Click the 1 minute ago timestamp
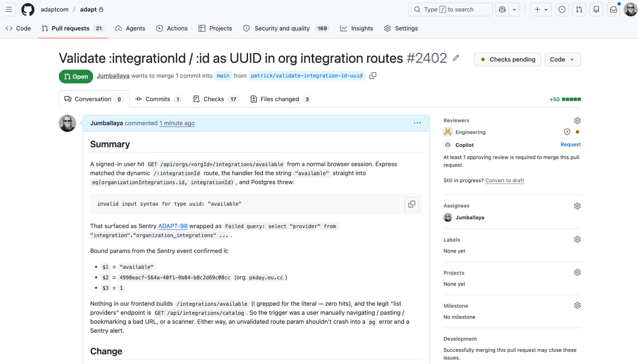Image resolution: width=638 pixels, height=364 pixels. click(x=177, y=123)
